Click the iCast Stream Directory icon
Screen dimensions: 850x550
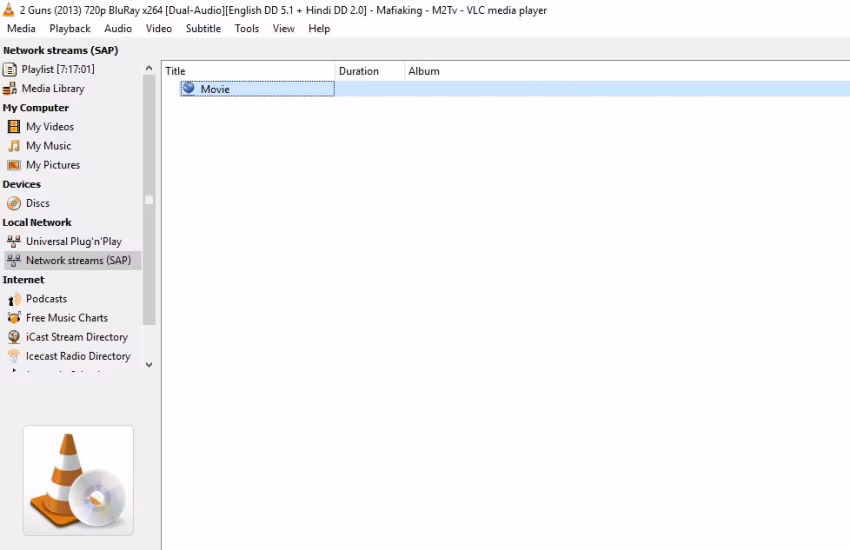[x=14, y=337]
